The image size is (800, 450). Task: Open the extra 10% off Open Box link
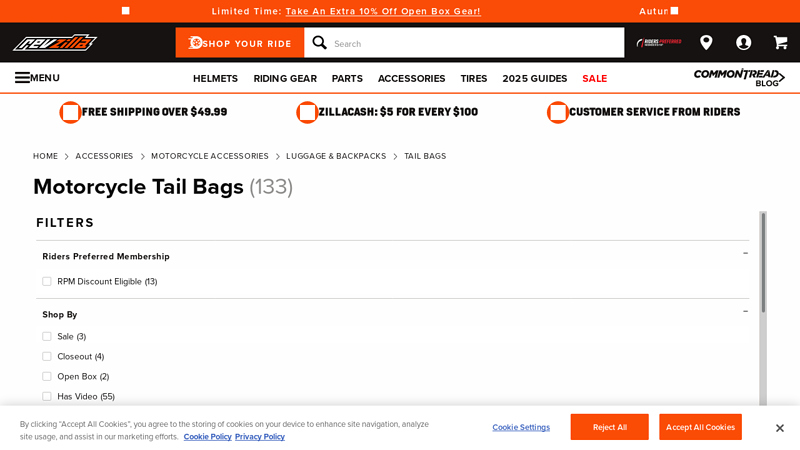[383, 11]
